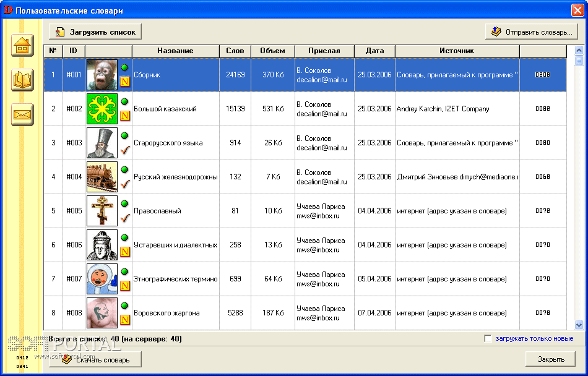Click the green status dot in row #004
The height and width of the screenshot is (376, 588).
[x=125, y=169]
